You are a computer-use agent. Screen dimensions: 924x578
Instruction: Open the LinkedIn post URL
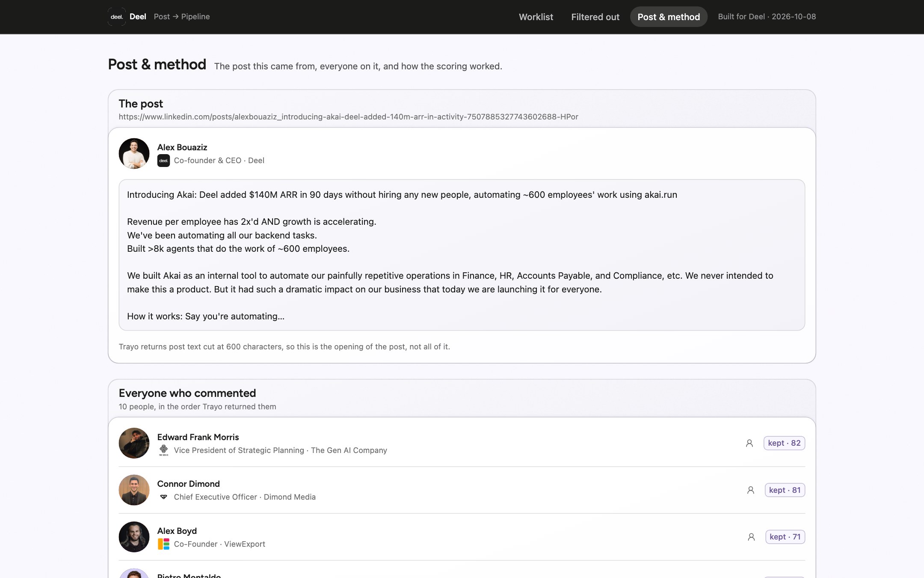(x=348, y=117)
